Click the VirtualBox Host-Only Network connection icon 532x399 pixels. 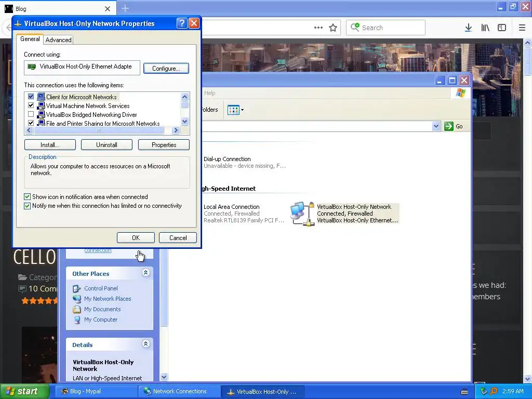(x=302, y=214)
